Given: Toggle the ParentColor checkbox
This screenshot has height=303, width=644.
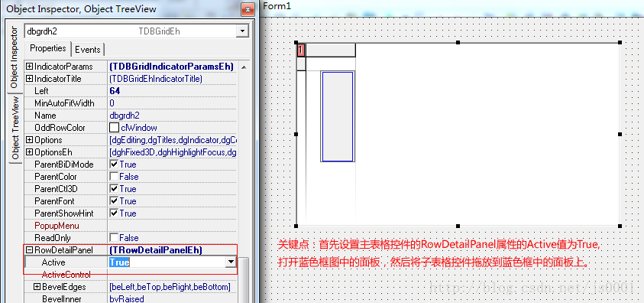Looking at the screenshot, I should pyautogui.click(x=114, y=177).
